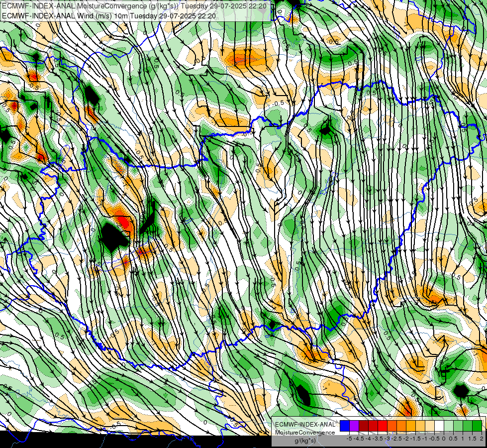Click the purple swatch in the legend

tap(354, 426)
